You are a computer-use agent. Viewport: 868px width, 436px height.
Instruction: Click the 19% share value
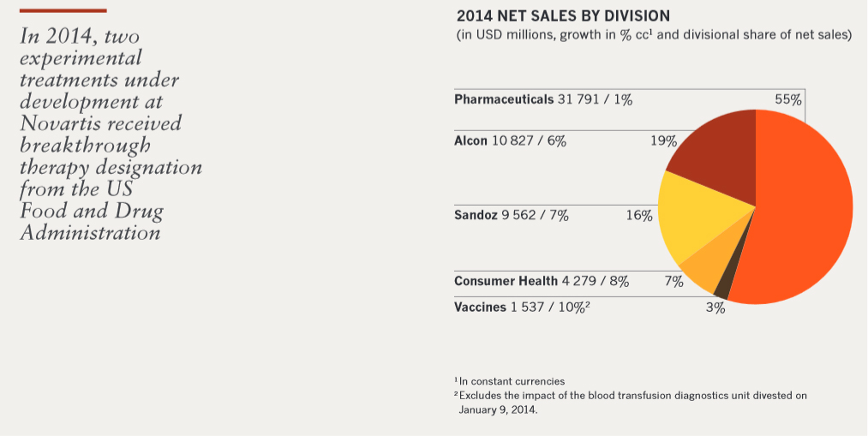(664, 140)
